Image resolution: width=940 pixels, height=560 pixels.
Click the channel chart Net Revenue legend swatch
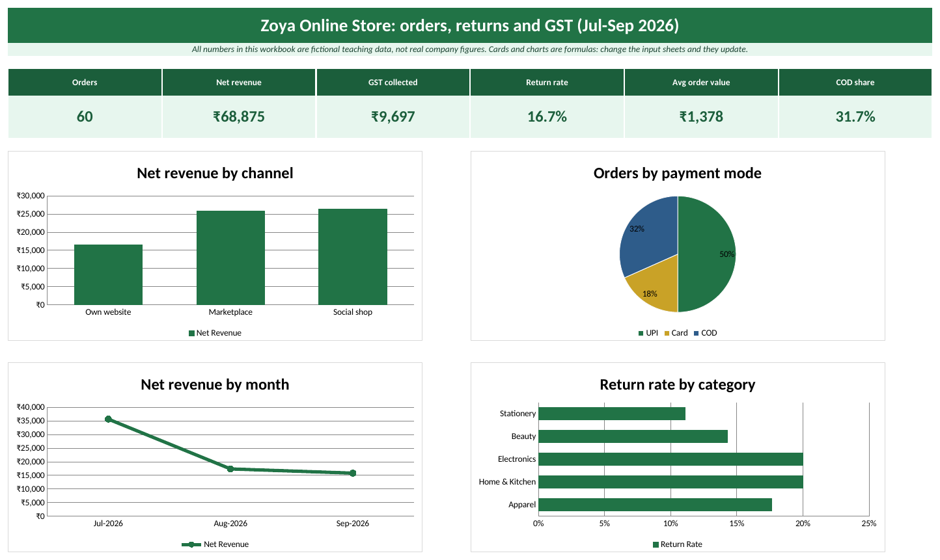191,333
